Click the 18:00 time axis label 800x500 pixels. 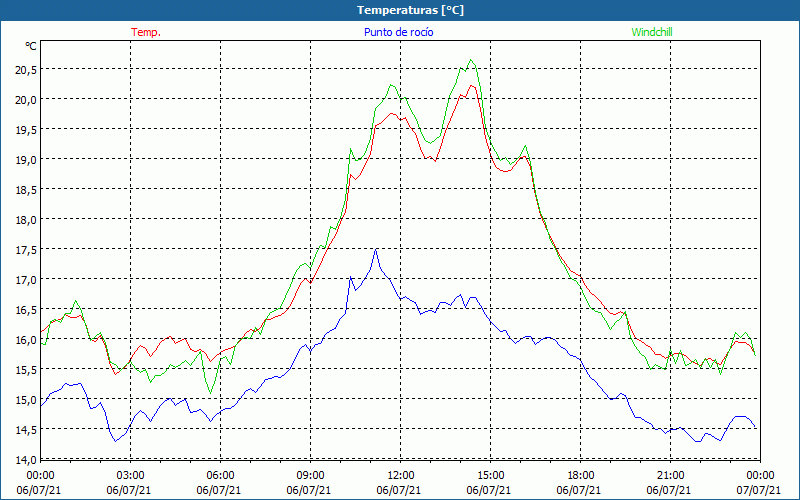(581, 475)
